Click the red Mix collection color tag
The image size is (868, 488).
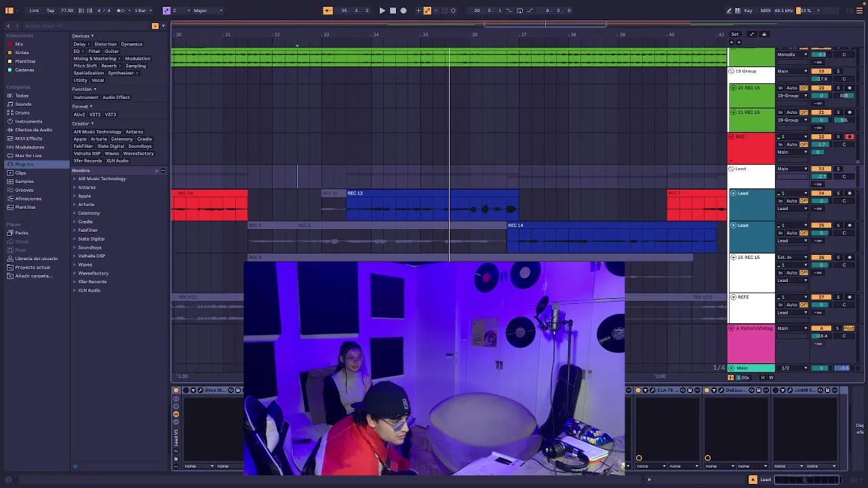(9, 44)
